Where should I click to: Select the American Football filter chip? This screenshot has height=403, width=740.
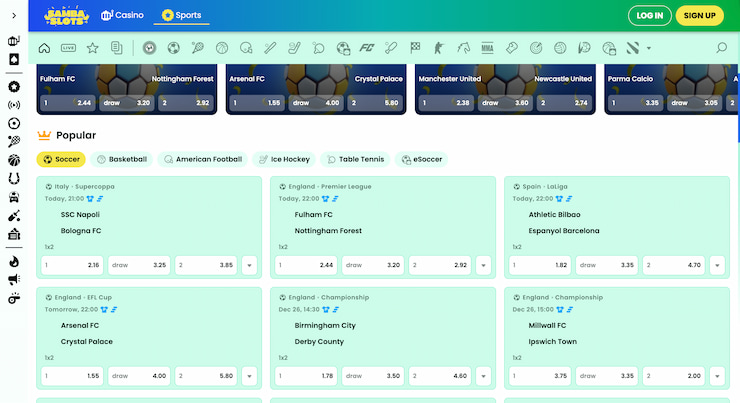tap(202, 160)
